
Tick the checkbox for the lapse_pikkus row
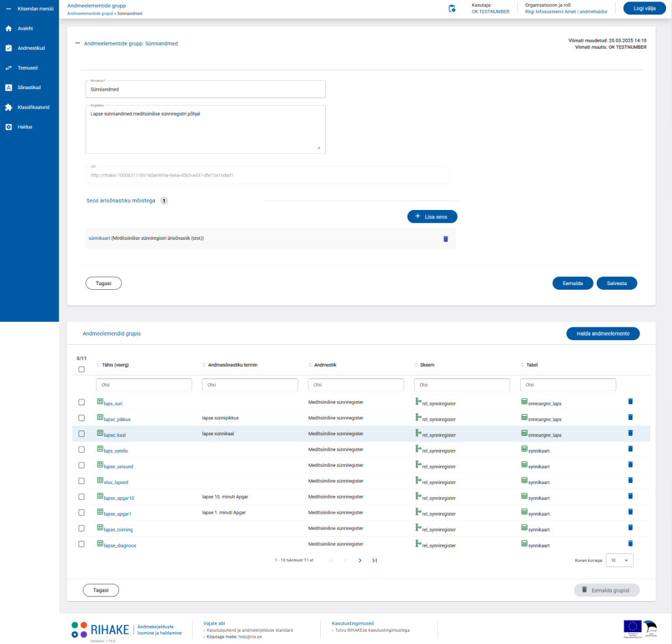click(x=82, y=418)
